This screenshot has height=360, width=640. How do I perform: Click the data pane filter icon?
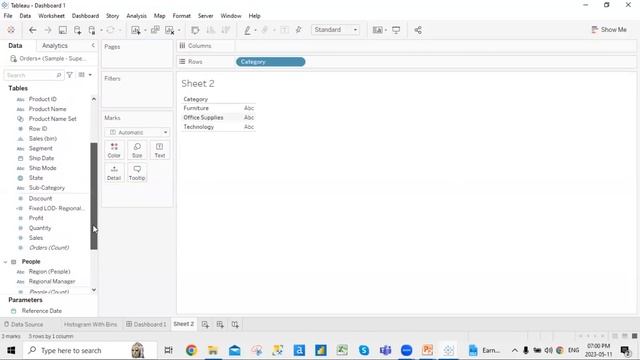coord(70,75)
